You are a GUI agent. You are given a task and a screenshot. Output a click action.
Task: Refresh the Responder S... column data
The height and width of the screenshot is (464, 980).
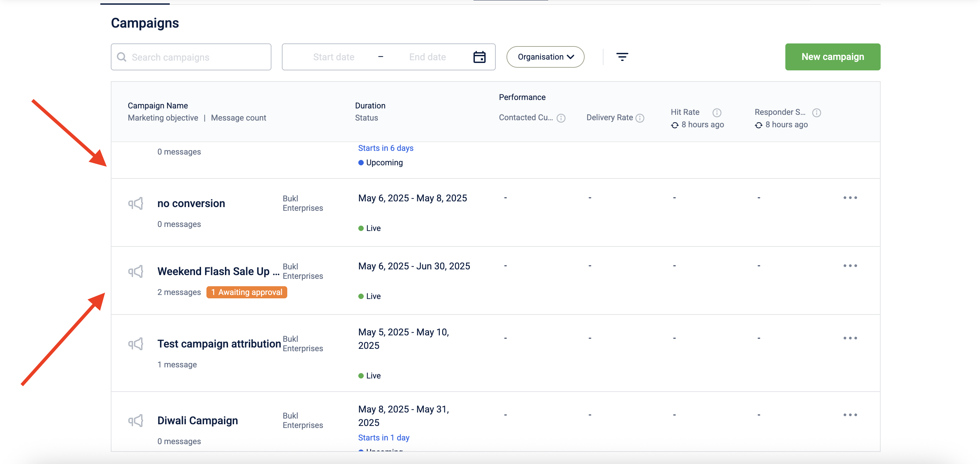pos(759,125)
